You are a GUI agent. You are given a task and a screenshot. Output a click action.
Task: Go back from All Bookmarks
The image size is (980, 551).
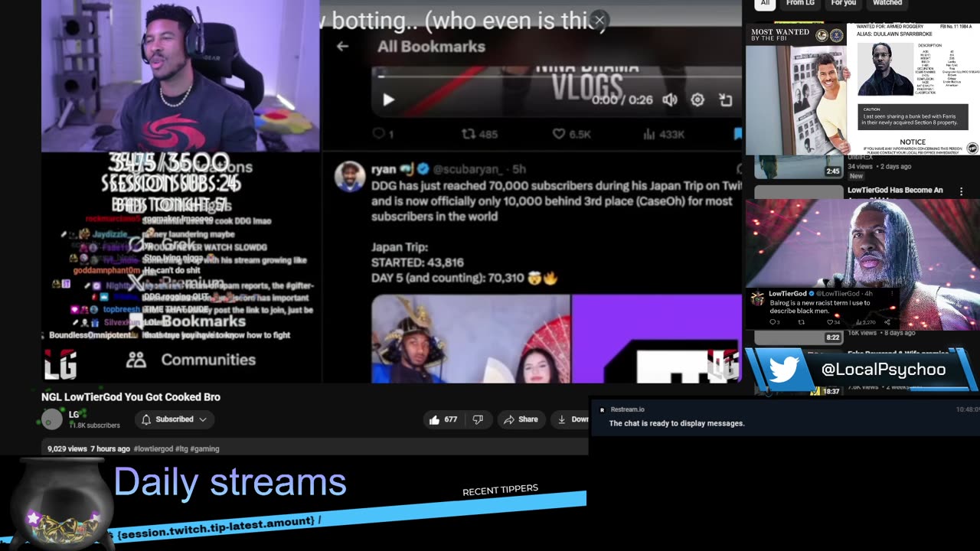[342, 47]
